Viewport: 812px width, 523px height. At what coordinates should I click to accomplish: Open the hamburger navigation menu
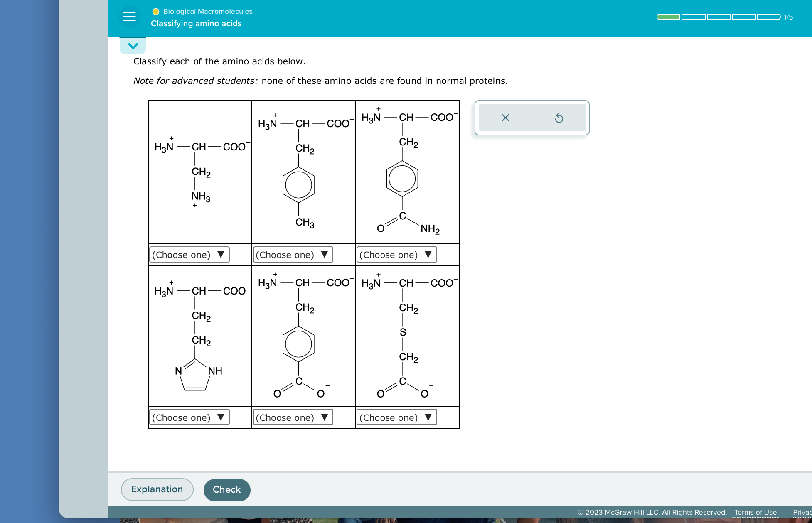[129, 17]
